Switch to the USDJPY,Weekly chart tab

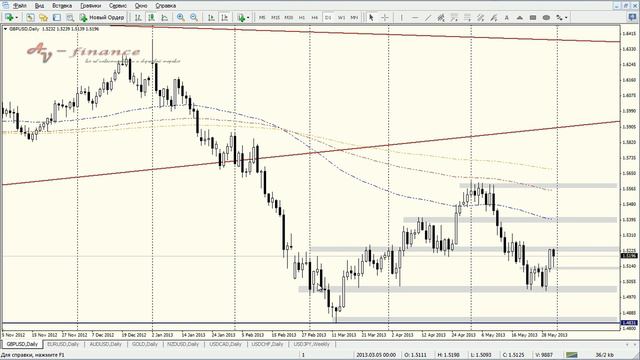coord(311,344)
